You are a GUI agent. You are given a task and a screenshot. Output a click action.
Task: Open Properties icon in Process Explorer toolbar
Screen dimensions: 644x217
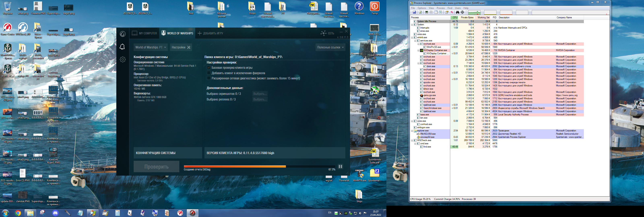pos(447,12)
